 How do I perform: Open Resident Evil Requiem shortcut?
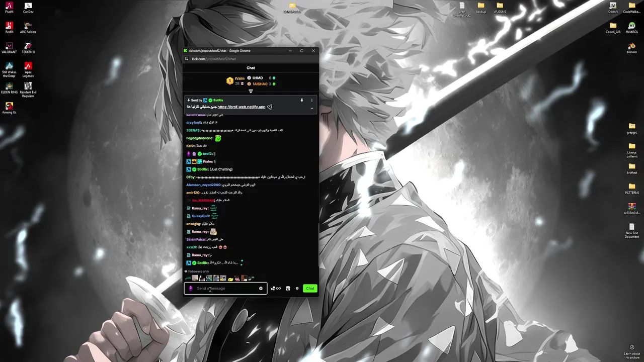(x=28, y=90)
